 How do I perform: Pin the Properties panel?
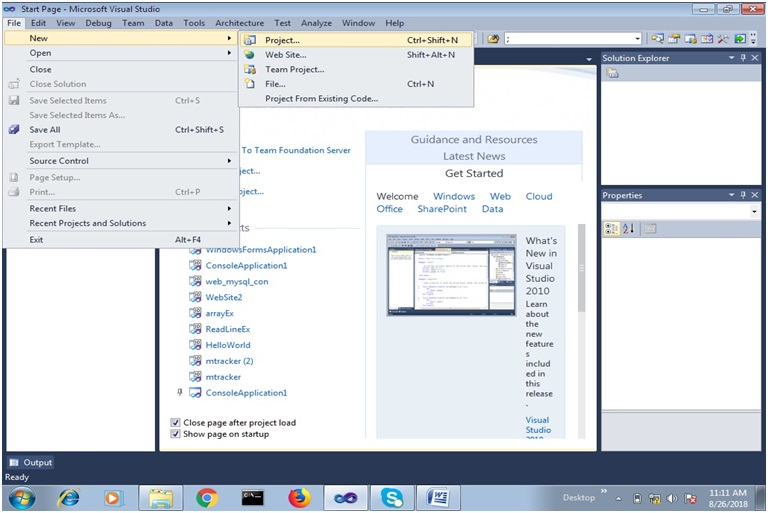coord(743,195)
